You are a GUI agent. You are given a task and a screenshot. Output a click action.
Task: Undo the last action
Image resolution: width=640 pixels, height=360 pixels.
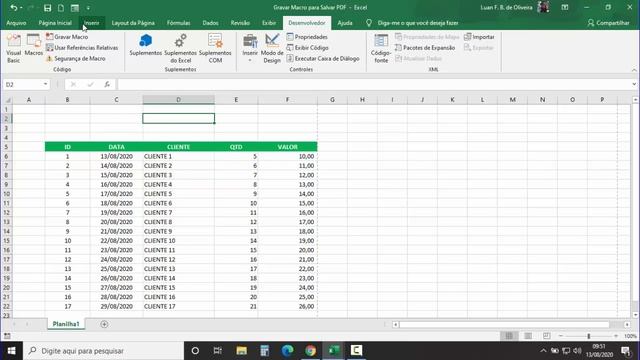pos(13,8)
